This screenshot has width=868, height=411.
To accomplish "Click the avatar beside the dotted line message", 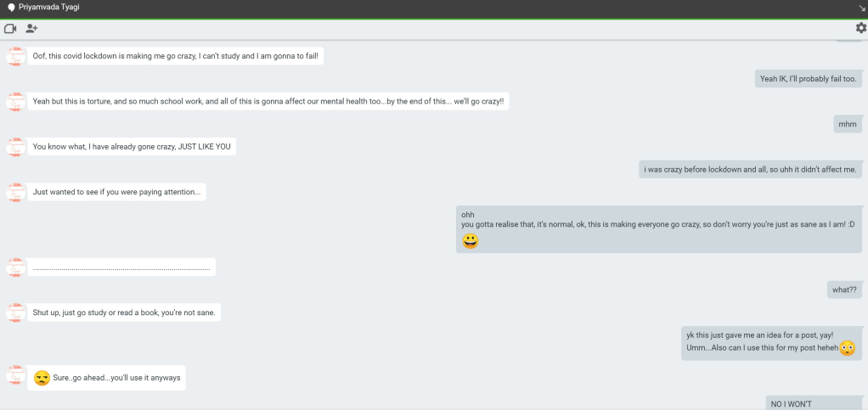I will (x=15, y=267).
